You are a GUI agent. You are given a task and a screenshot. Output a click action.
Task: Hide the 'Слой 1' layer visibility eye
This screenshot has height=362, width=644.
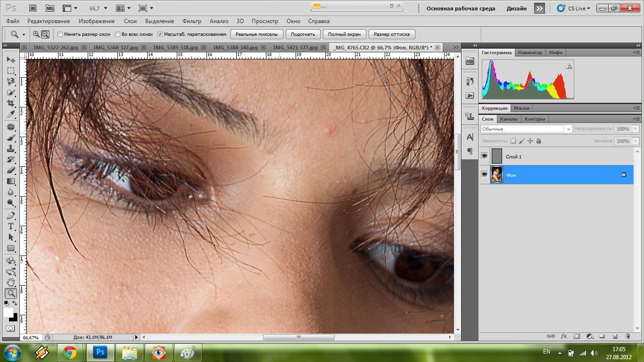point(484,156)
